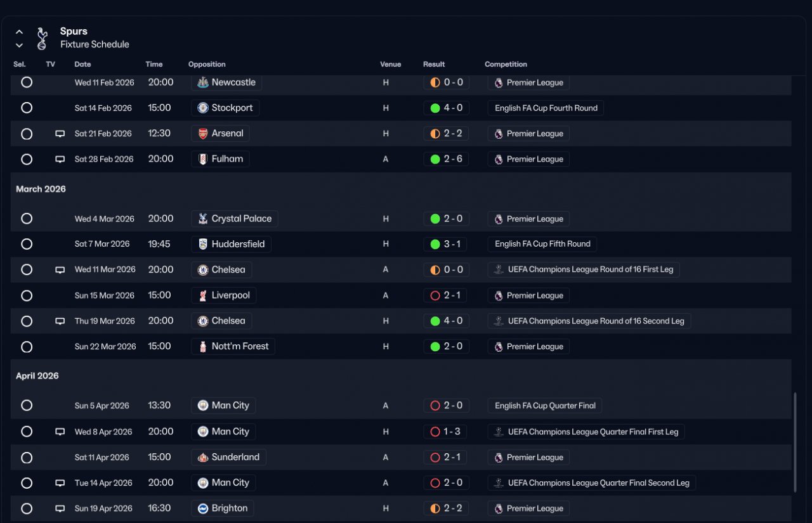Select the Brighton fixture radio button
812x523 pixels.
pyautogui.click(x=27, y=508)
